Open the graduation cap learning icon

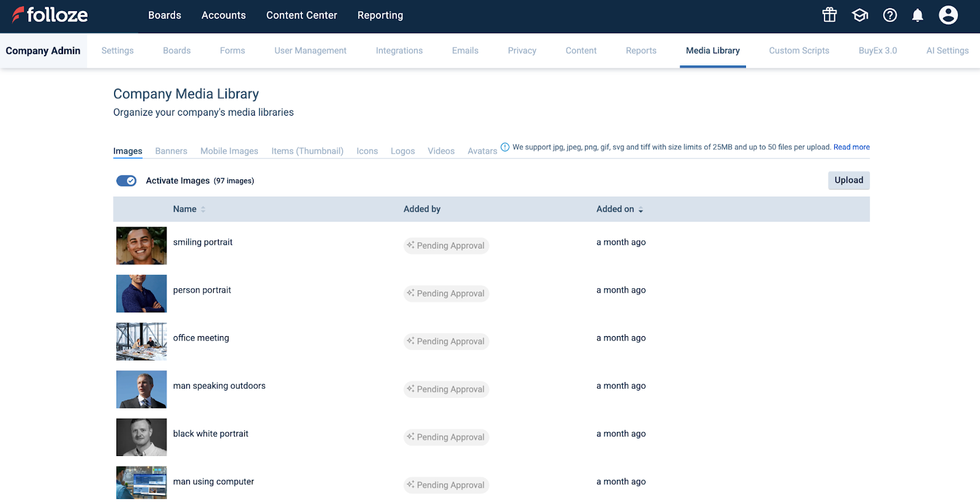(x=860, y=15)
